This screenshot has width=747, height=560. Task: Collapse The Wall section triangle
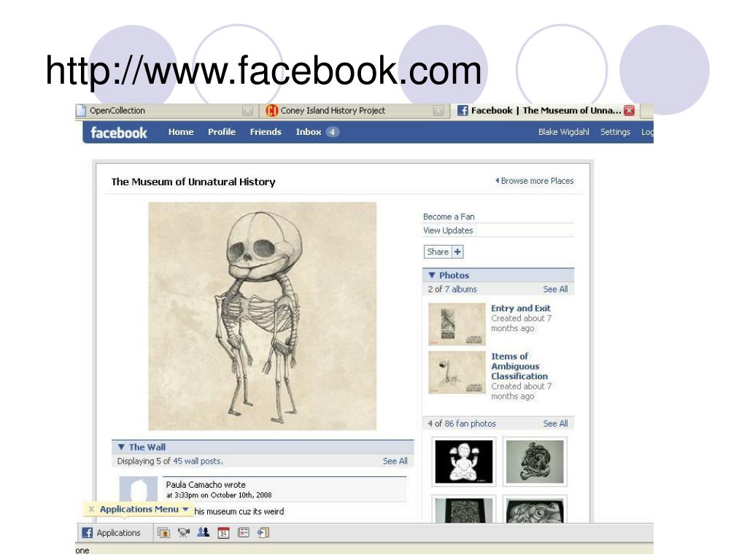[121, 447]
